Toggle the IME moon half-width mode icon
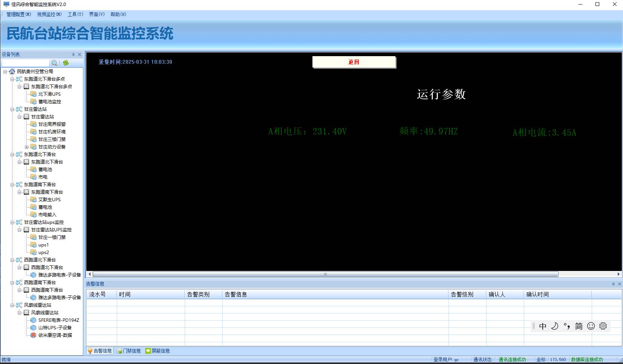Image resolution: width=623 pixels, height=364 pixels. pyautogui.click(x=554, y=326)
